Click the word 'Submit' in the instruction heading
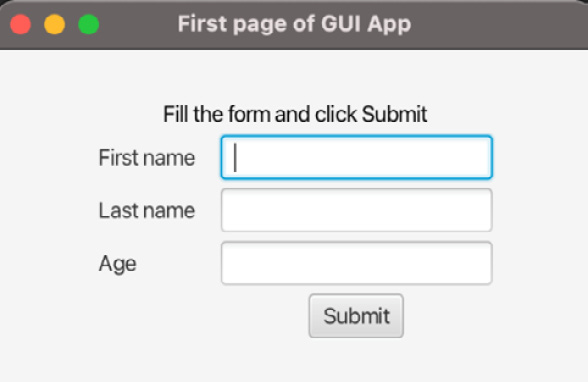Viewport: 588px width, 382px height. click(394, 114)
